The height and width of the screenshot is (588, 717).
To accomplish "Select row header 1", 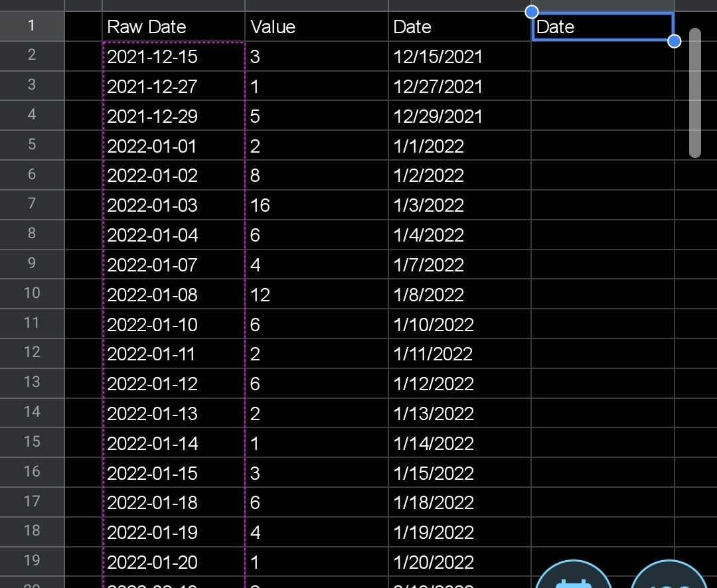I will tap(32, 26).
